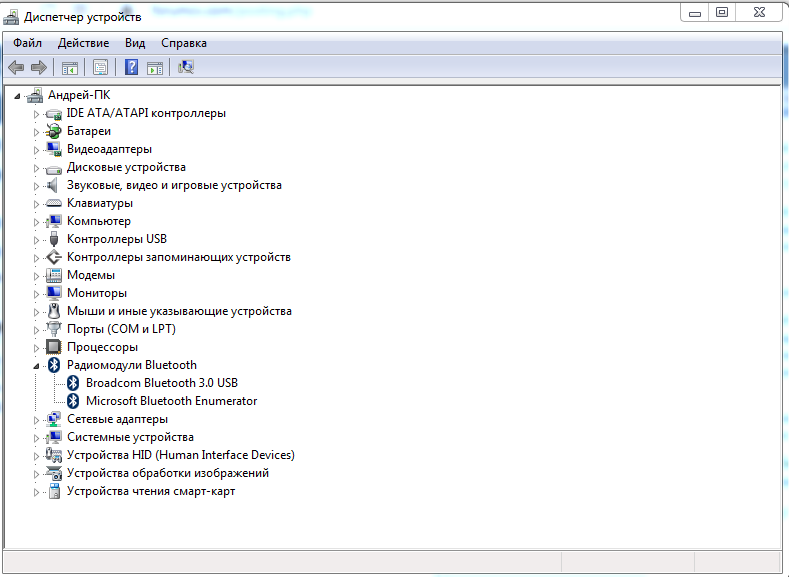The width and height of the screenshot is (789, 577).
Task: Click the Батареи battery icon
Action: click(x=54, y=131)
